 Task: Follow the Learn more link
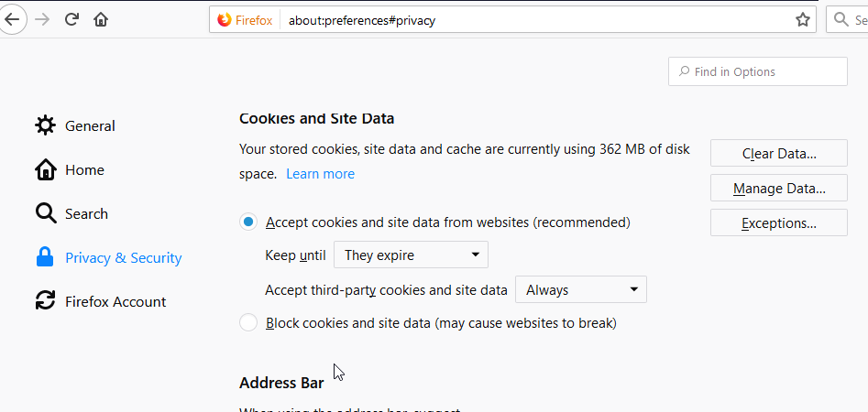[x=320, y=174]
